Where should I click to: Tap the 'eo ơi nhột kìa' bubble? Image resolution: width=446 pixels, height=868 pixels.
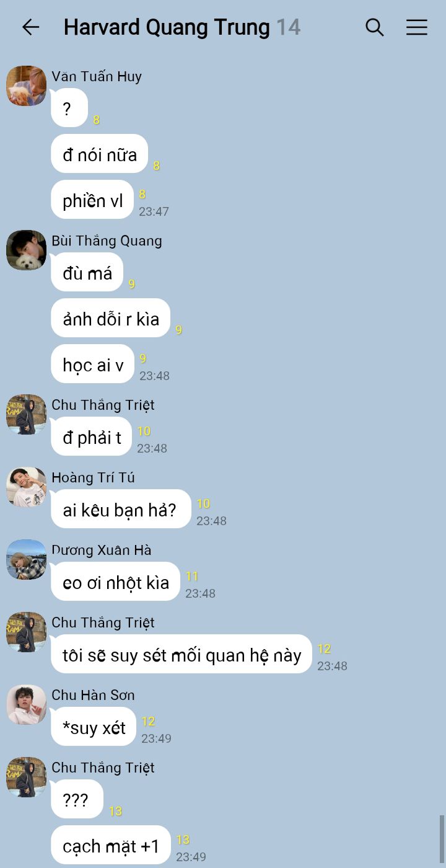pos(115,582)
